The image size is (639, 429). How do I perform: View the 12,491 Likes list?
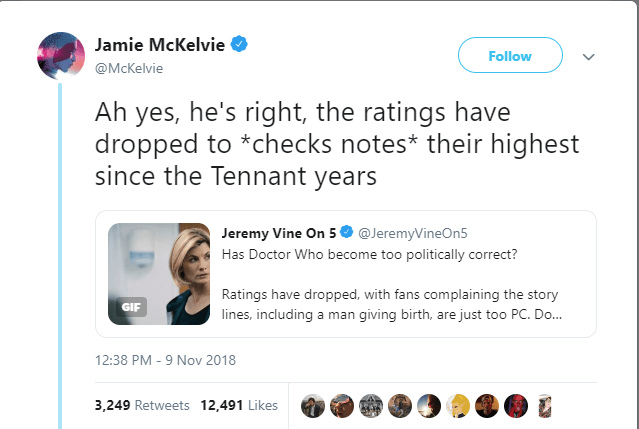(x=239, y=405)
